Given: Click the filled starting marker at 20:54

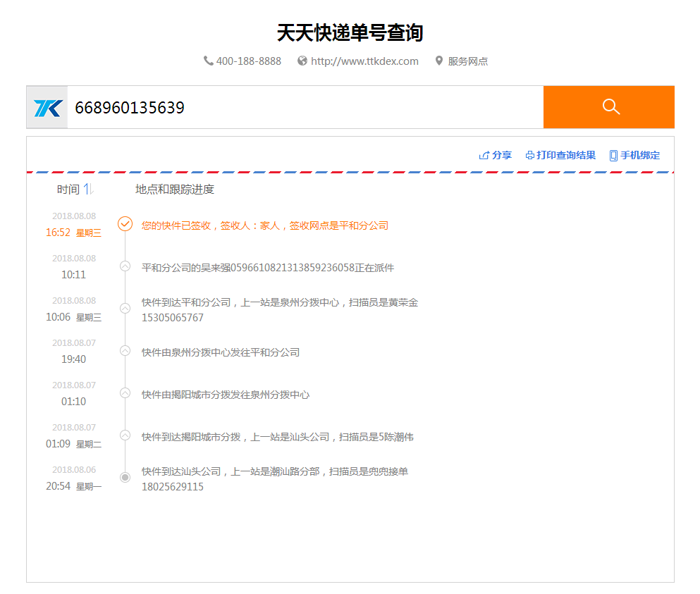Looking at the screenshot, I should (125, 478).
